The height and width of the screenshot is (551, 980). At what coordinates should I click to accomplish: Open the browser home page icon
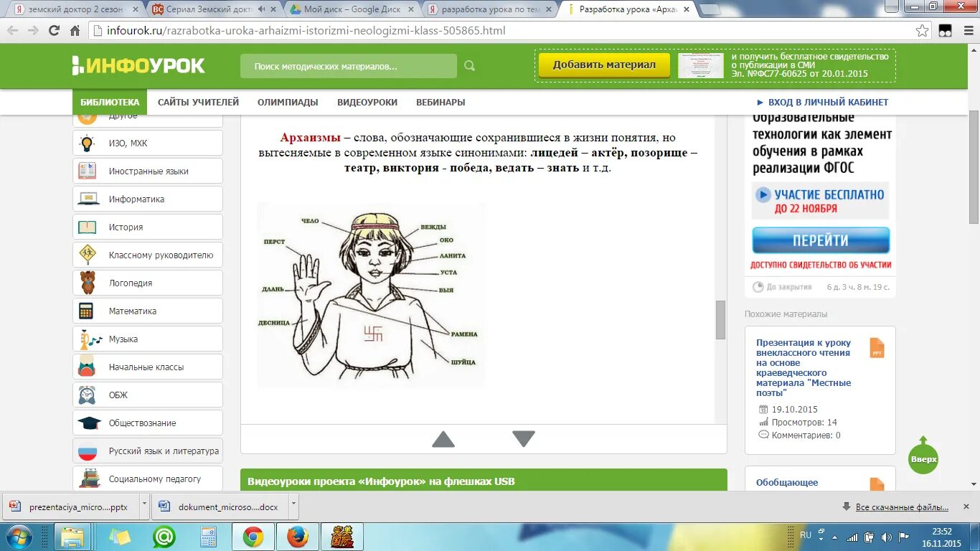click(75, 31)
